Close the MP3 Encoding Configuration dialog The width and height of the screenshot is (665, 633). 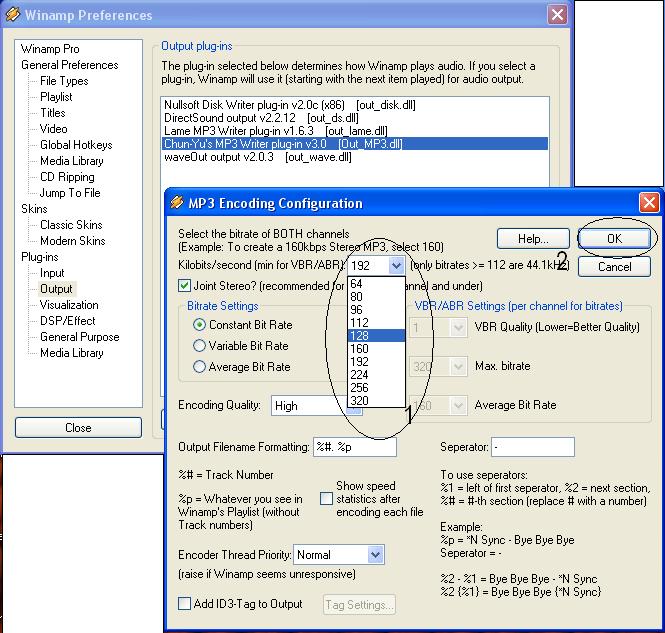(649, 203)
